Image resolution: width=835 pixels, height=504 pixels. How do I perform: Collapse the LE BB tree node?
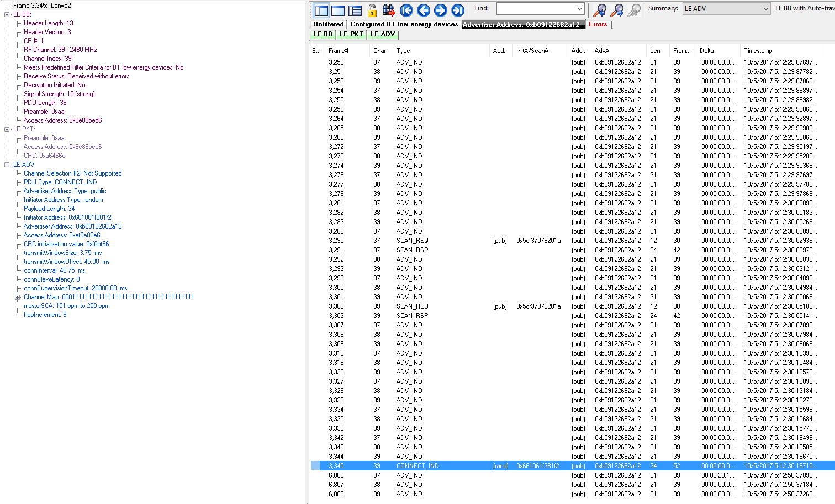pyautogui.click(x=7, y=14)
